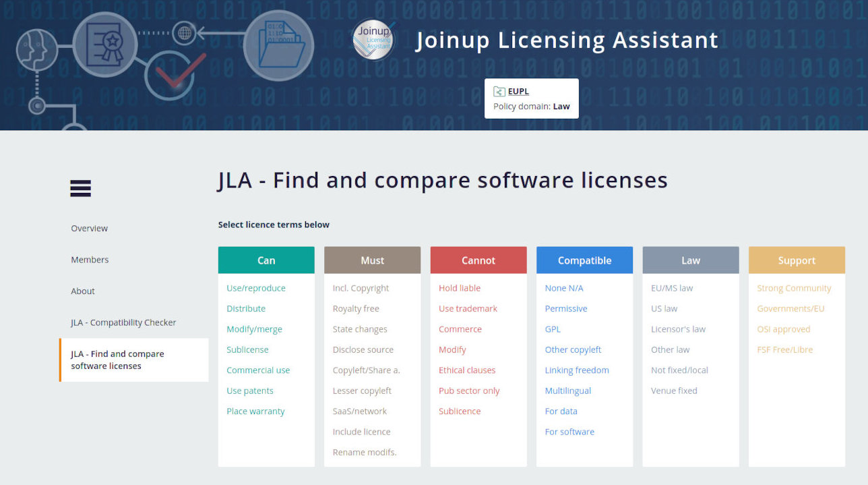The height and width of the screenshot is (485, 868).
Task: Open the JLA - Compatibility Checker page
Action: point(123,322)
